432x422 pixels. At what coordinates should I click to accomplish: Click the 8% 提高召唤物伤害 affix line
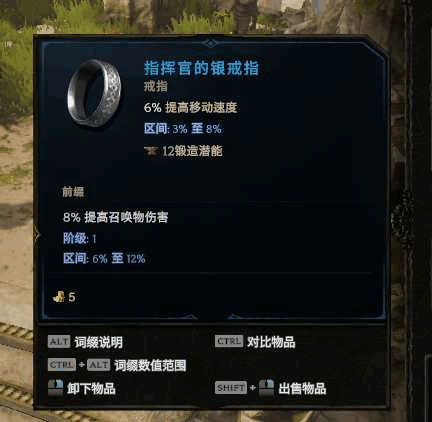click(115, 217)
